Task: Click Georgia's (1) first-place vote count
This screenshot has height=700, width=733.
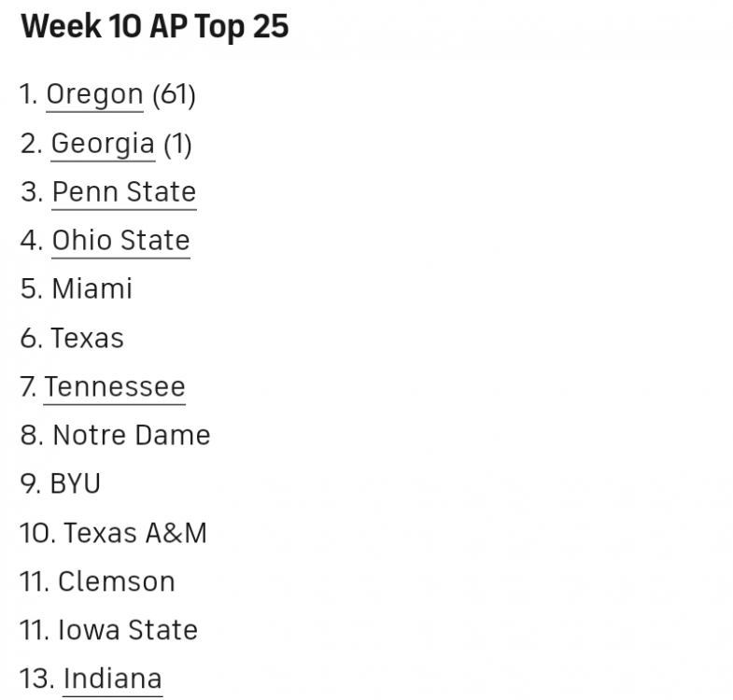Action: click(177, 144)
